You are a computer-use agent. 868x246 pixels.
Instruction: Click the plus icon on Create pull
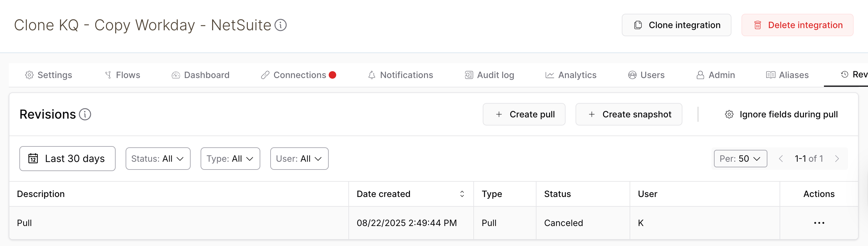pos(499,115)
